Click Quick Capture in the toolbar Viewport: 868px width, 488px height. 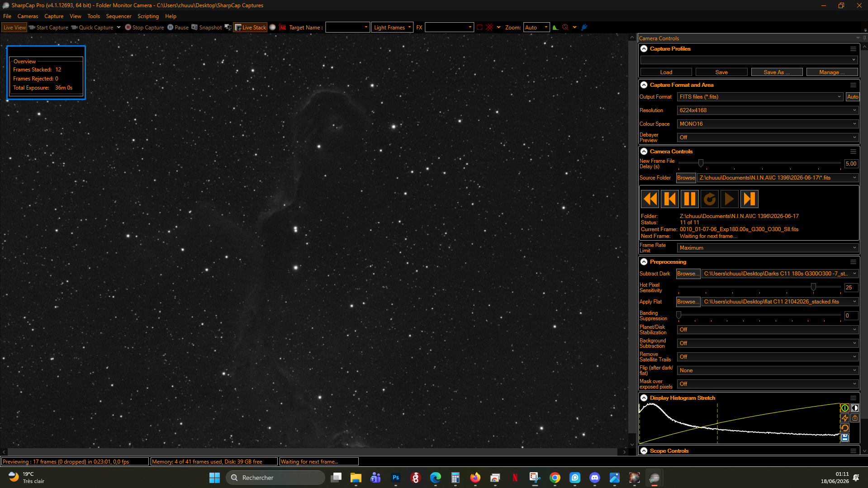point(92,28)
